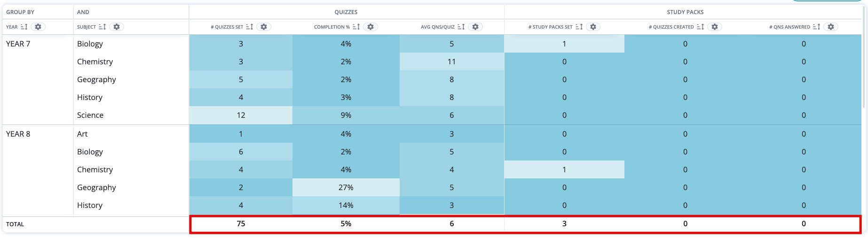Open settings gear for Subject column
Image resolution: width=868 pixels, height=238 pixels.
117,27
